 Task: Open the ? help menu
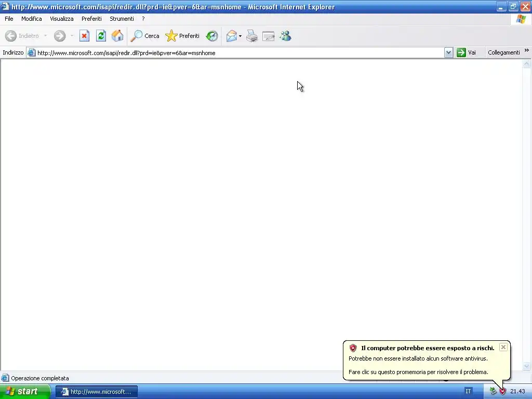(x=143, y=19)
